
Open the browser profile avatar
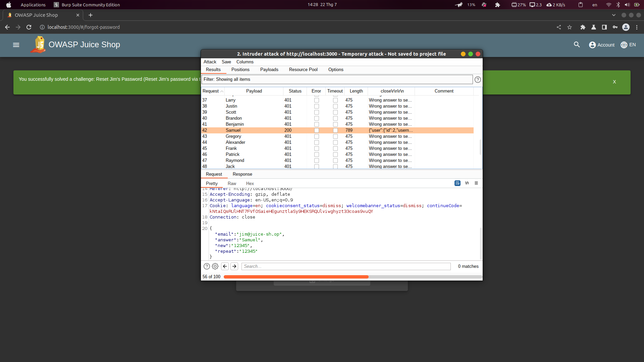[626, 27]
